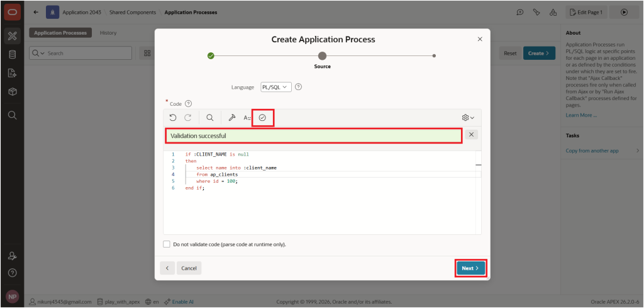The height and width of the screenshot is (308, 644).
Task: Follow the Learn More link
Action: tap(581, 115)
